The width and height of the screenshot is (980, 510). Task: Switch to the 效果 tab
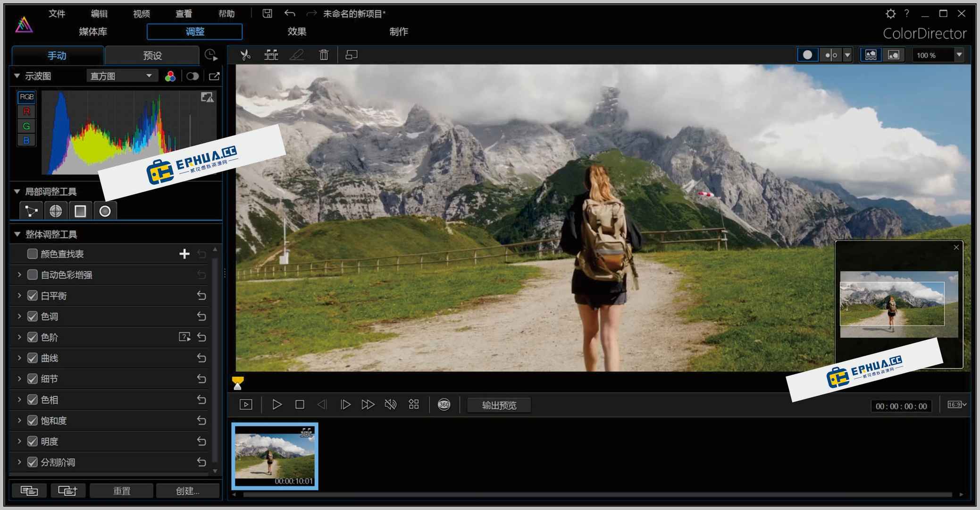coord(297,32)
